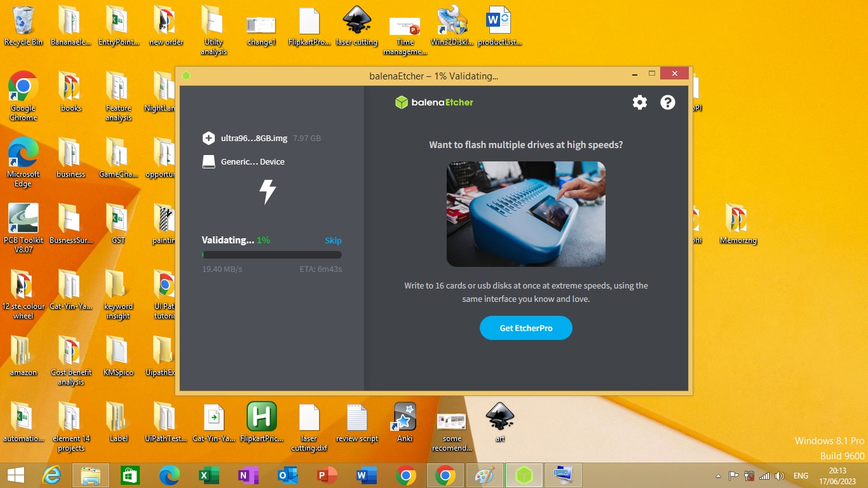The height and width of the screenshot is (488, 868).
Task: Click the drive icon beside Generic Device
Action: click(x=208, y=162)
